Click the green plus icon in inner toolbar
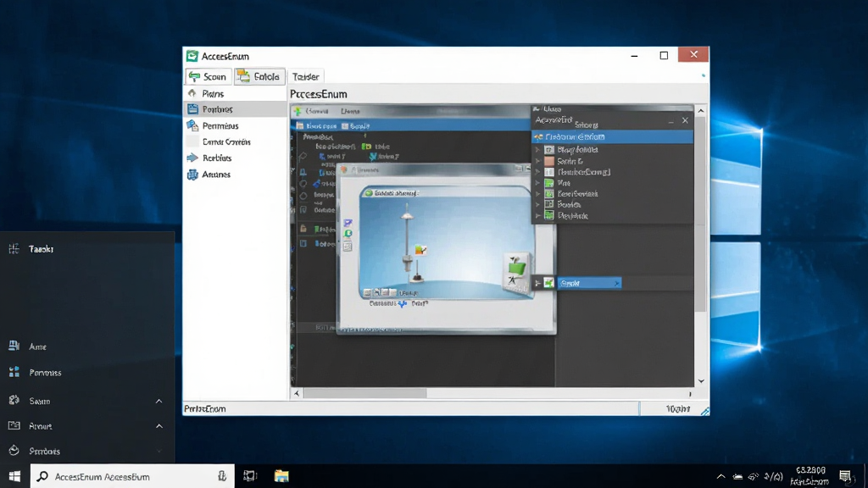The width and height of the screenshot is (868, 488). (x=298, y=111)
